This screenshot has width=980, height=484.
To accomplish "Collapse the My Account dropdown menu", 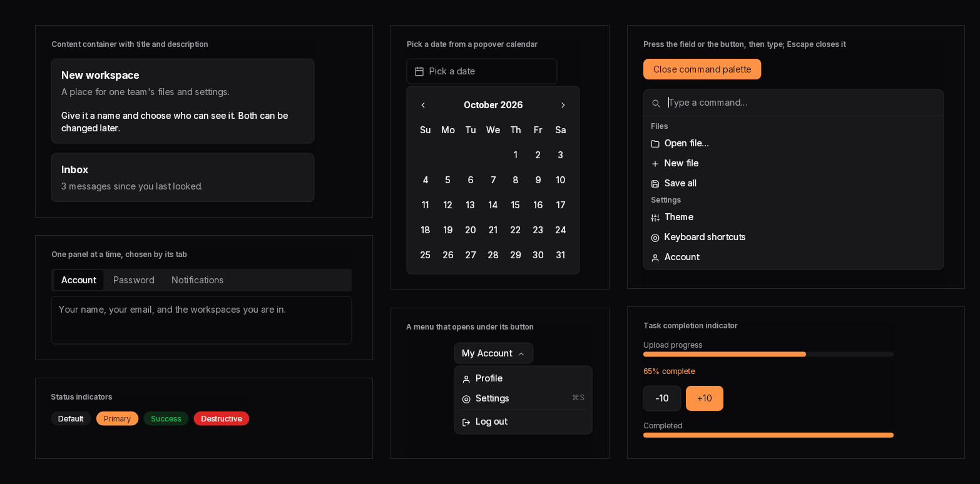I will pyautogui.click(x=494, y=353).
